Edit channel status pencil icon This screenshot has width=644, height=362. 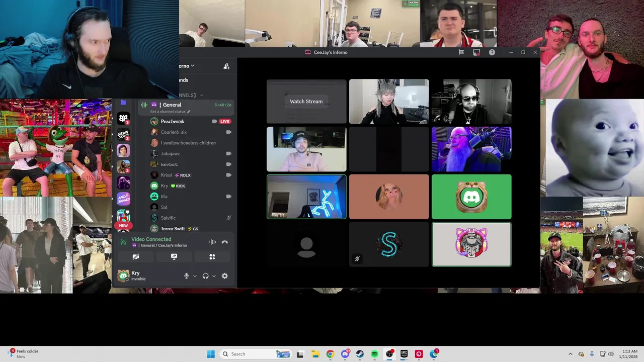[189, 112]
